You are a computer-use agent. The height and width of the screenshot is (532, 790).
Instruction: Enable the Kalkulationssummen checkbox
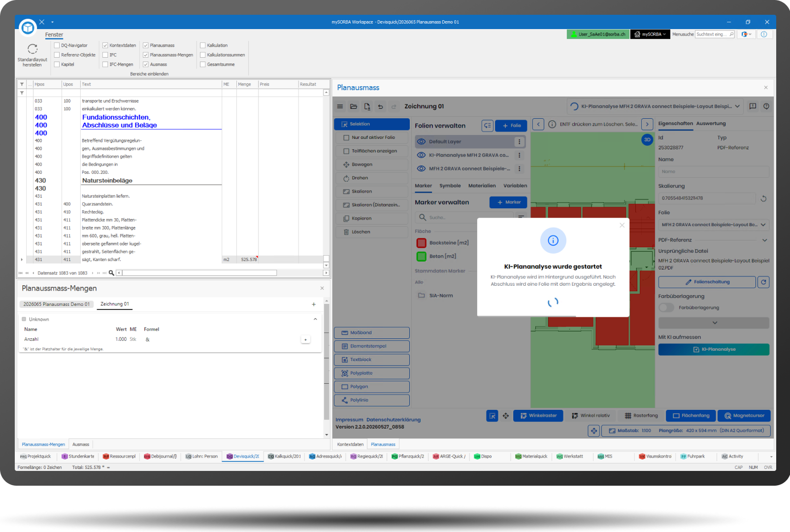pyautogui.click(x=202, y=55)
